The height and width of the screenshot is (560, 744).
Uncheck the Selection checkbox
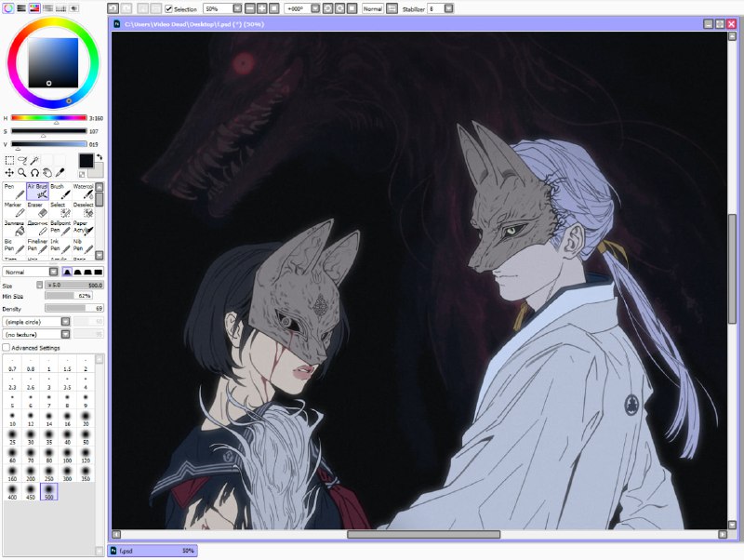coord(169,9)
